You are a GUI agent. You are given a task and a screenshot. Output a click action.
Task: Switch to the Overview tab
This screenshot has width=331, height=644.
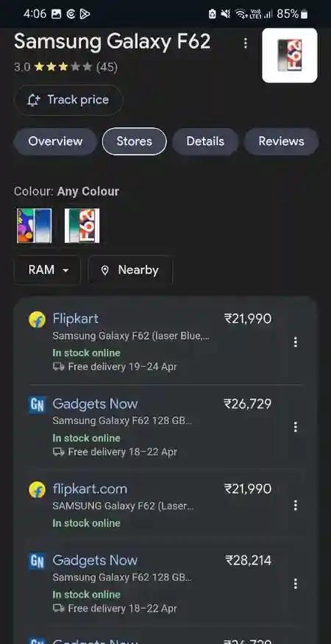pyautogui.click(x=55, y=141)
